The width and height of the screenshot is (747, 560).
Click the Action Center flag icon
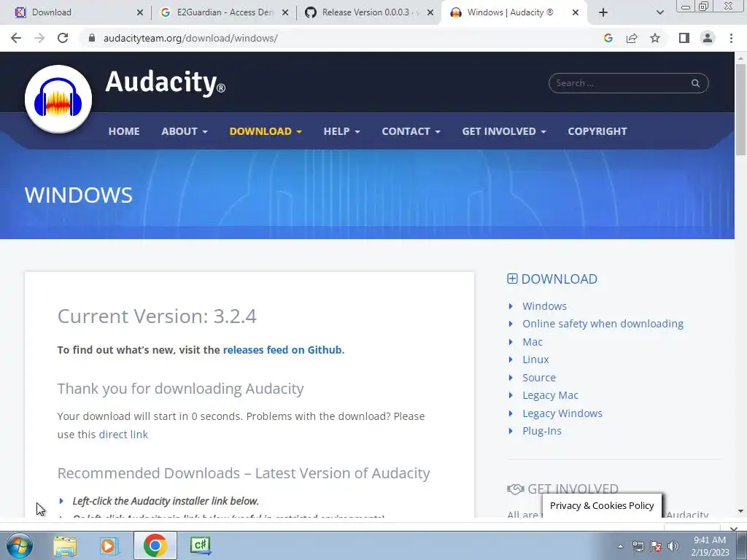(x=656, y=546)
